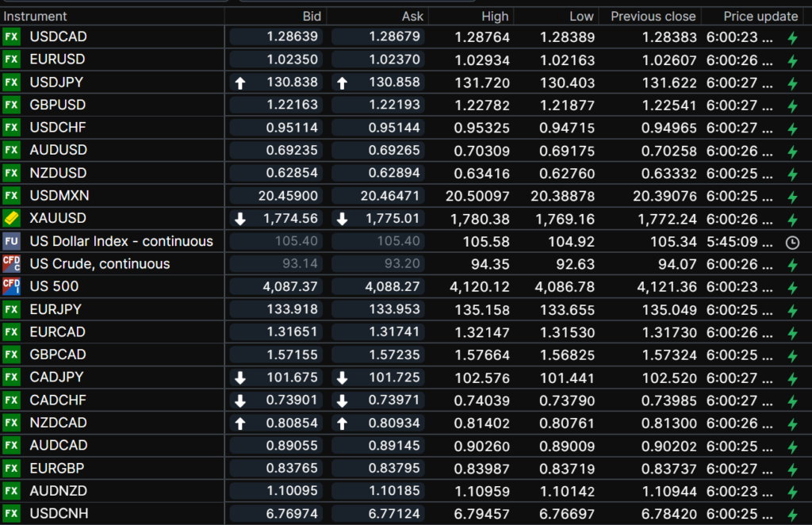The height and width of the screenshot is (525, 812).
Task: Select the EURJPY instrument name
Action: point(56,309)
